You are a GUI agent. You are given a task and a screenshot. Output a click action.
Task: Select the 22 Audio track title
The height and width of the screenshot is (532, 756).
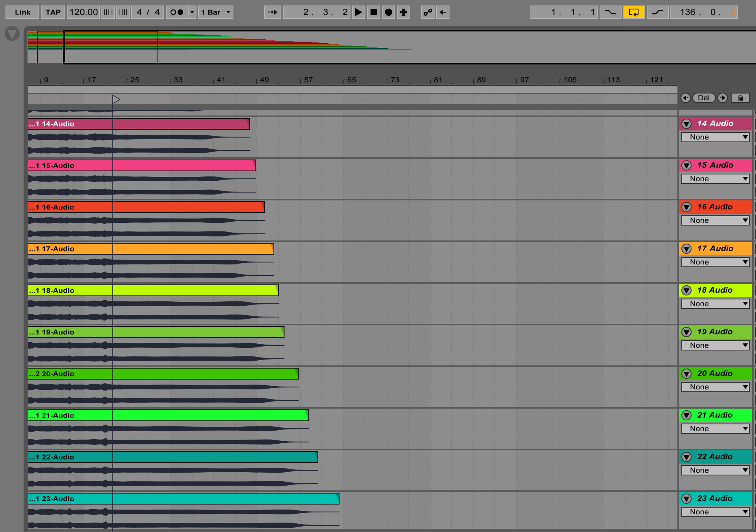[x=715, y=457]
